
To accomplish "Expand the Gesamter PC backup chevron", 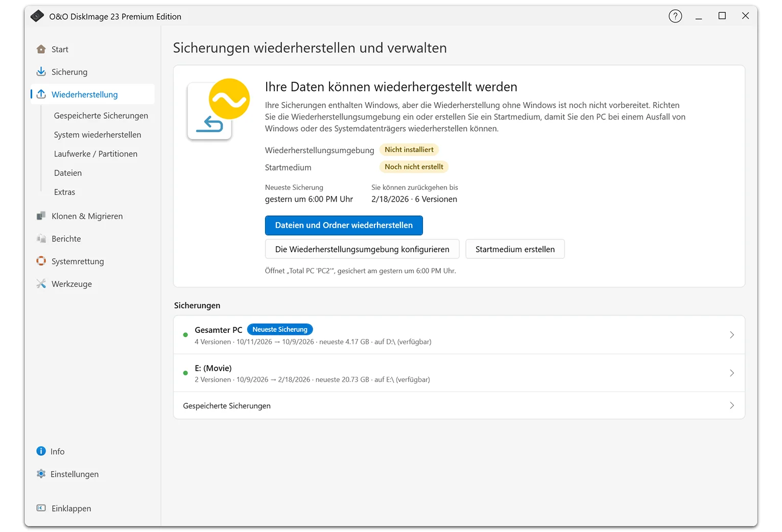I will click(x=732, y=335).
